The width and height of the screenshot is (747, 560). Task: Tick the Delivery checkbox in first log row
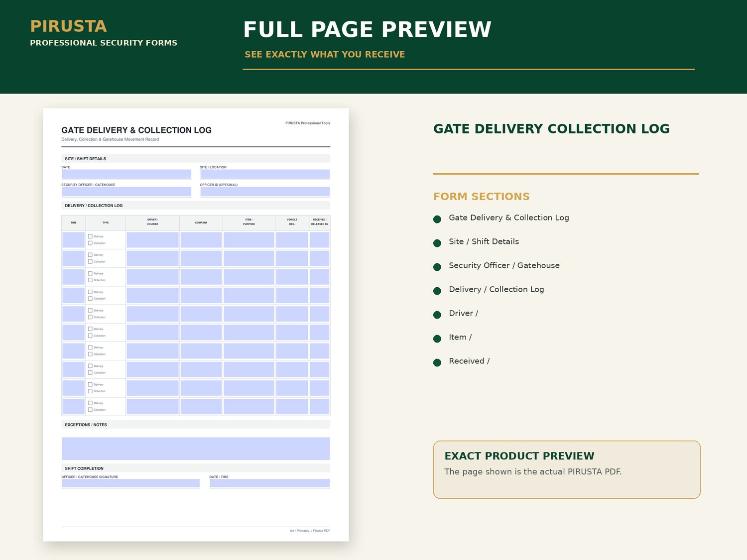[90, 236]
